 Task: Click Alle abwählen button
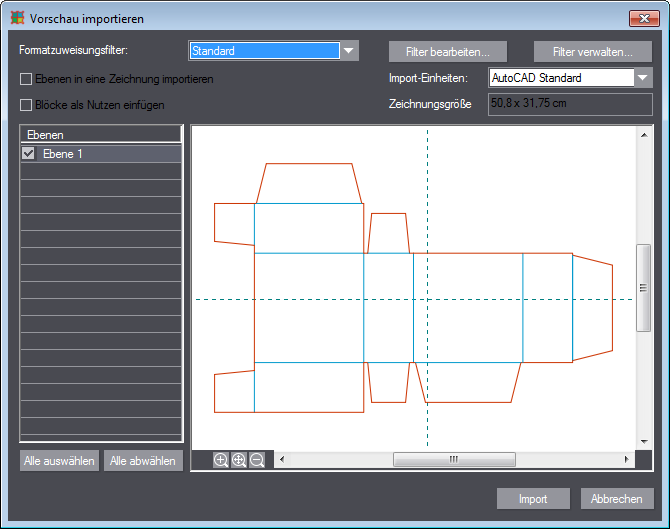(143, 461)
